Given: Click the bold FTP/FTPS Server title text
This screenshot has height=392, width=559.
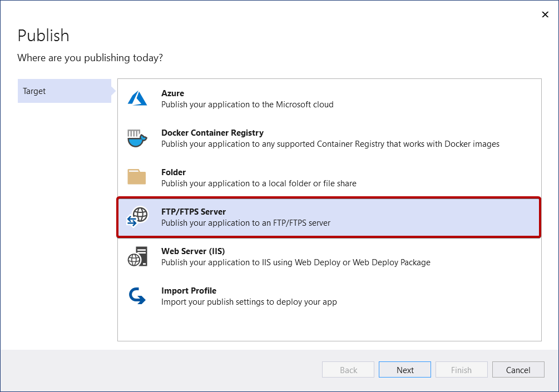Looking at the screenshot, I should pos(193,211).
